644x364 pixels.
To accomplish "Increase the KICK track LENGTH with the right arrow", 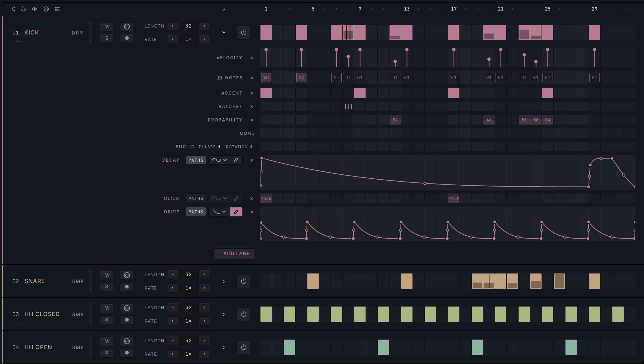I will tap(204, 26).
